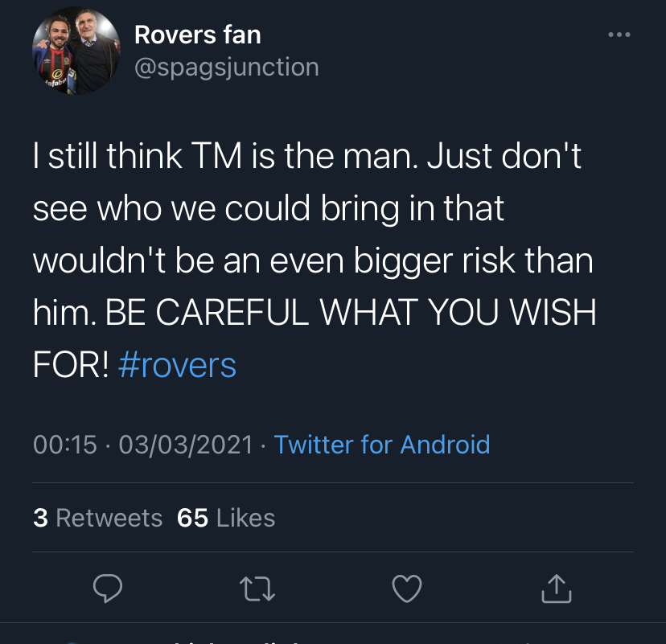Screen dimensions: 666x644
Task: Click the tweet's opening line about TM
Action: [306, 157]
